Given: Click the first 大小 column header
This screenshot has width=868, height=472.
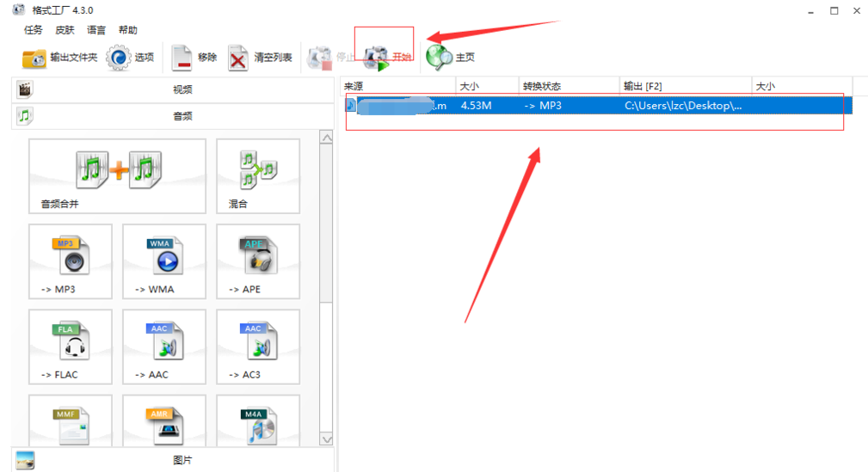Looking at the screenshot, I should coord(488,86).
